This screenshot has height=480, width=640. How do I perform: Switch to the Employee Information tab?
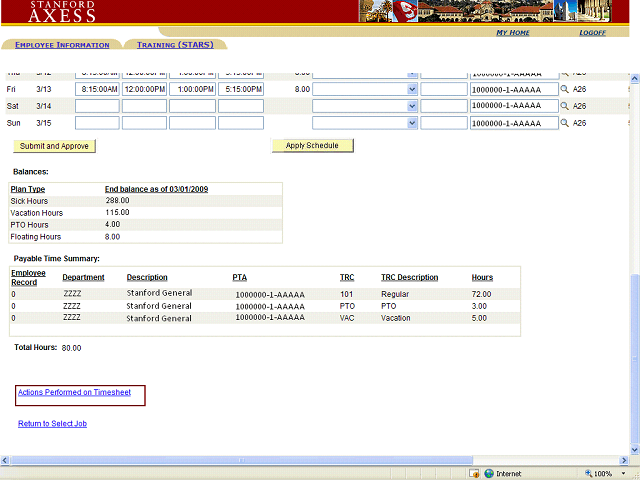(62, 45)
